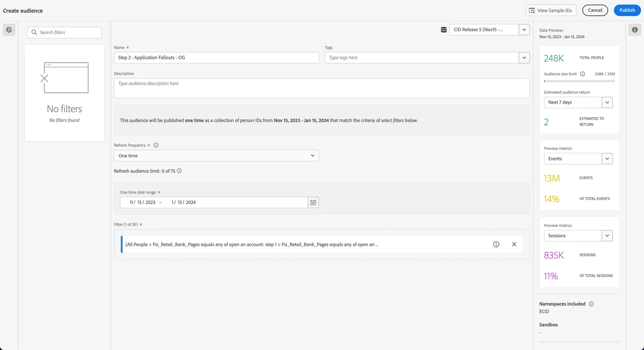This screenshot has width=644, height=350.
Task: Click the audience Description text area
Action: coord(322,88)
